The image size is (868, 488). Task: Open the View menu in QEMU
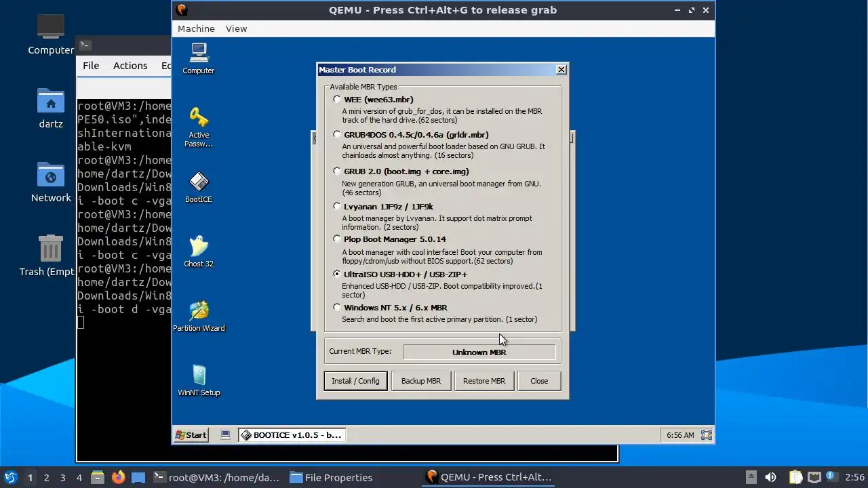[x=237, y=28]
